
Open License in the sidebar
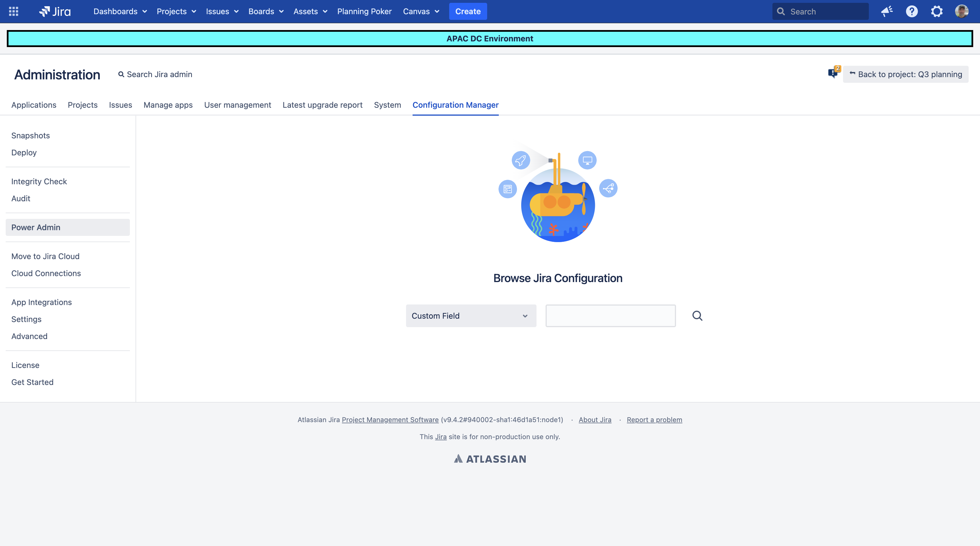[25, 365]
